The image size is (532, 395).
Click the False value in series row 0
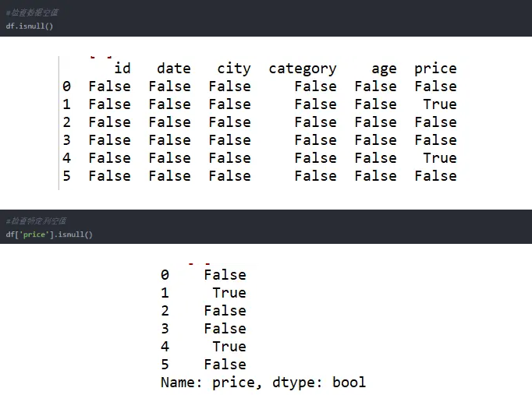coord(225,275)
